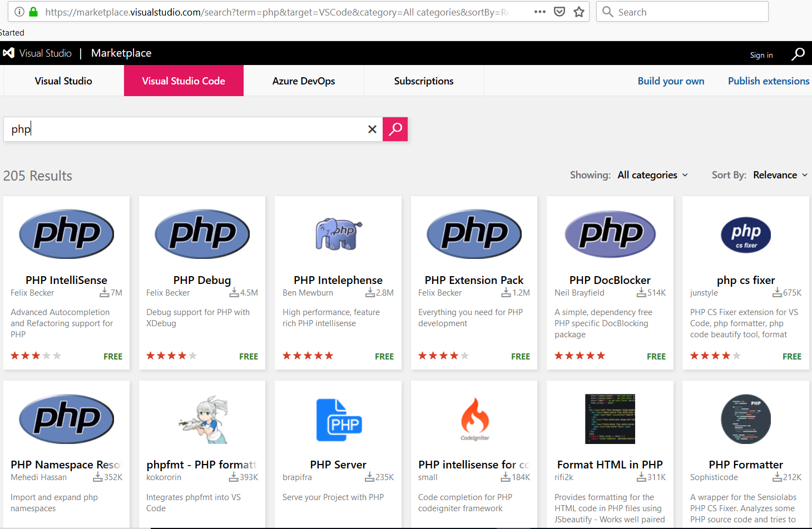This screenshot has width=812, height=529.
Task: Click the PHP Namespace Resolver logo
Action: tap(66, 418)
